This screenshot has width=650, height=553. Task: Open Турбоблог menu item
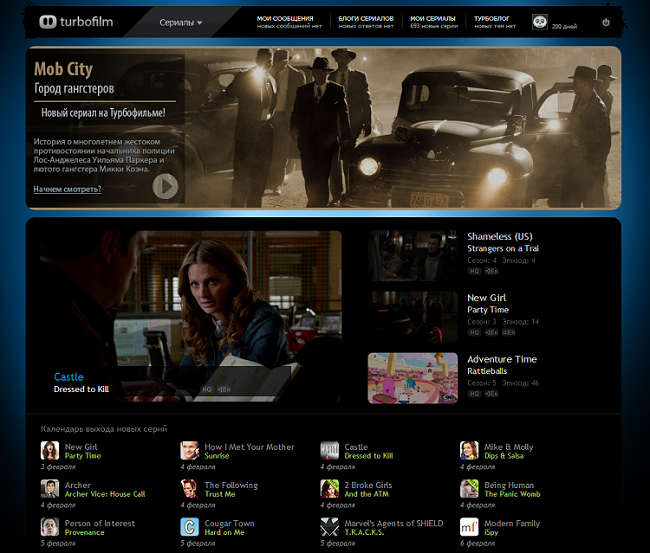pos(495,22)
